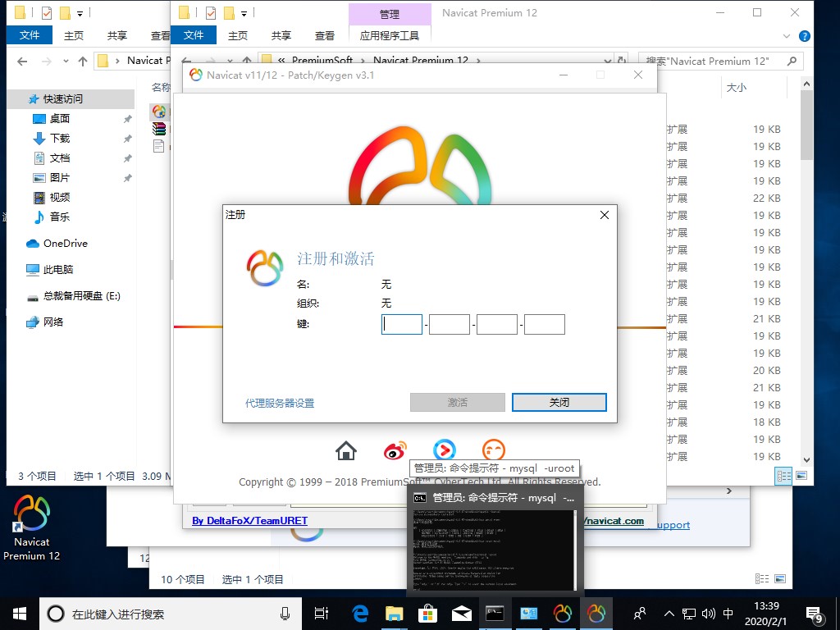840x630 pixels.
Task: Select the WinRAR archive file icon
Action: (159, 129)
